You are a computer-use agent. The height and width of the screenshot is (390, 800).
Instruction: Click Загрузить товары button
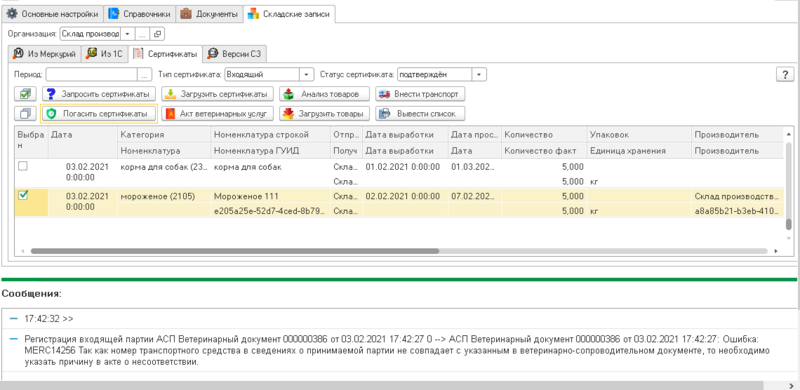(324, 113)
